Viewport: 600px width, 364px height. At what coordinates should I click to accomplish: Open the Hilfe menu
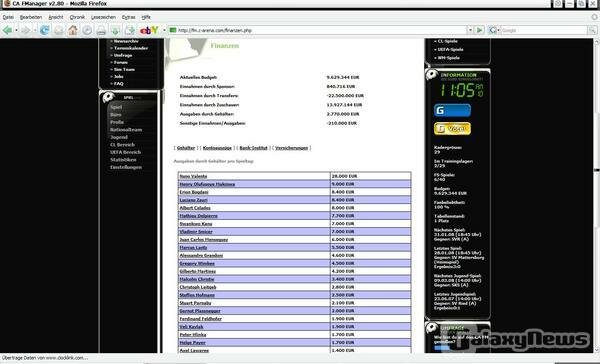point(146,17)
